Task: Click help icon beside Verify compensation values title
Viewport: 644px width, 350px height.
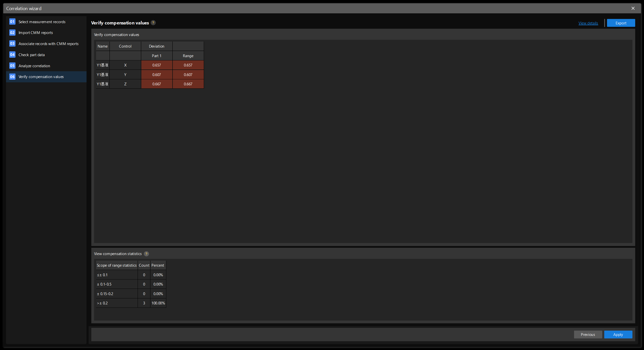Action: coord(153,23)
